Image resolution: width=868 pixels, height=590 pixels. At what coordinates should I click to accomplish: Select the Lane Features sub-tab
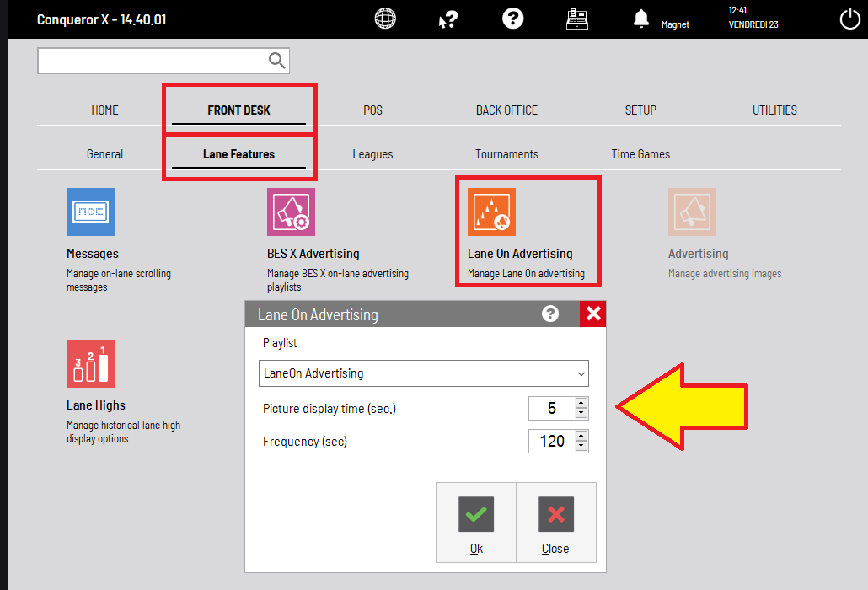pos(238,154)
